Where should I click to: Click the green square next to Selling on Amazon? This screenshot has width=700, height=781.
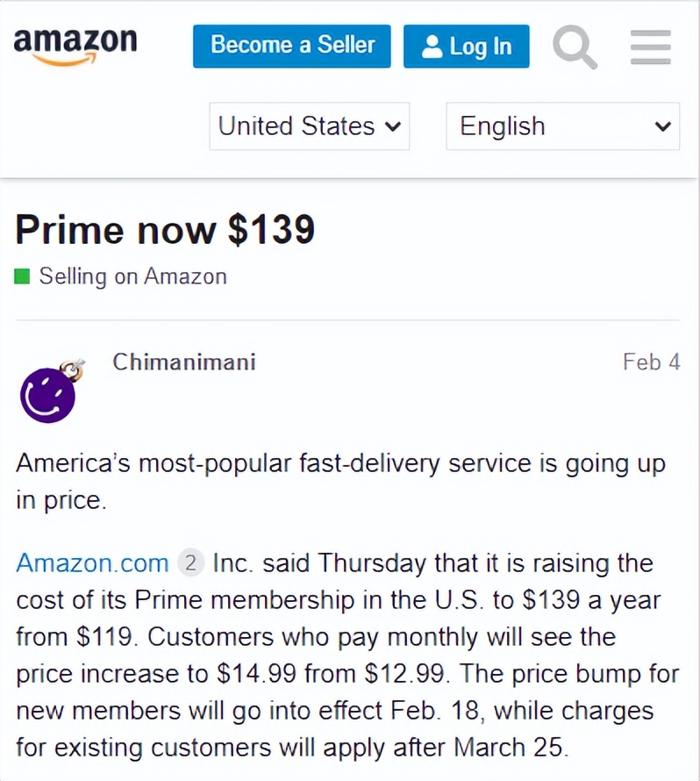23,276
